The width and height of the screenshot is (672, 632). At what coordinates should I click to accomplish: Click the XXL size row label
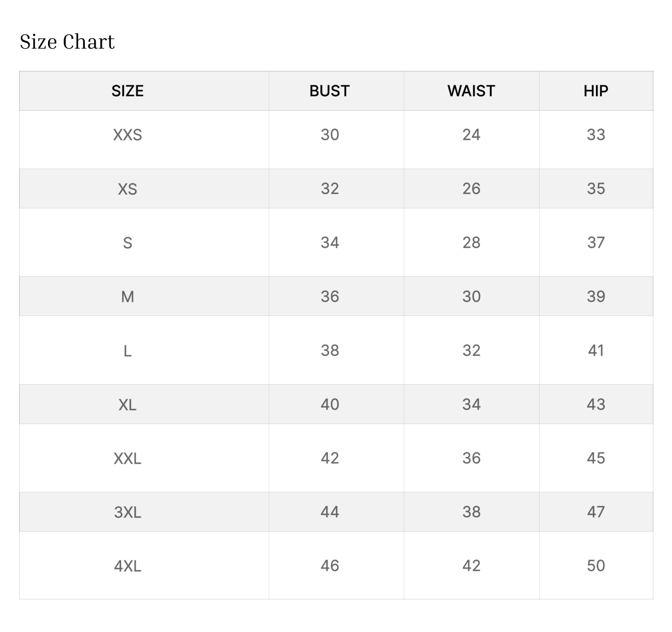click(x=127, y=458)
